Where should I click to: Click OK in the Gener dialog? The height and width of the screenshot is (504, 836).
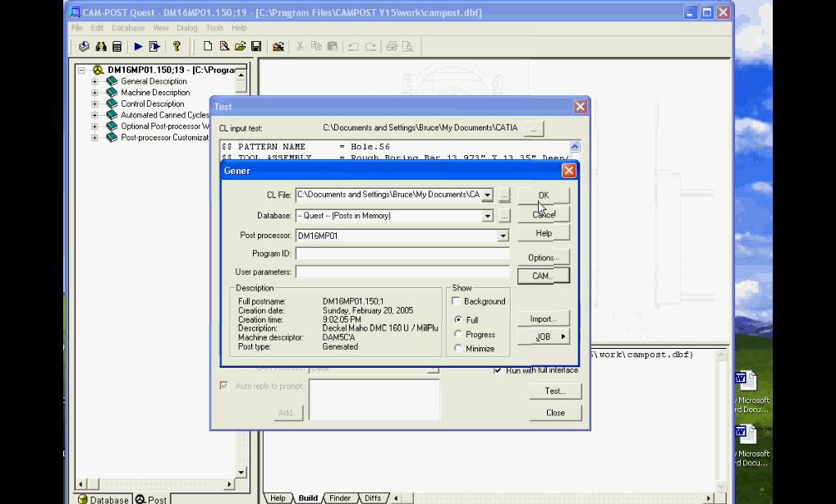pyautogui.click(x=544, y=195)
